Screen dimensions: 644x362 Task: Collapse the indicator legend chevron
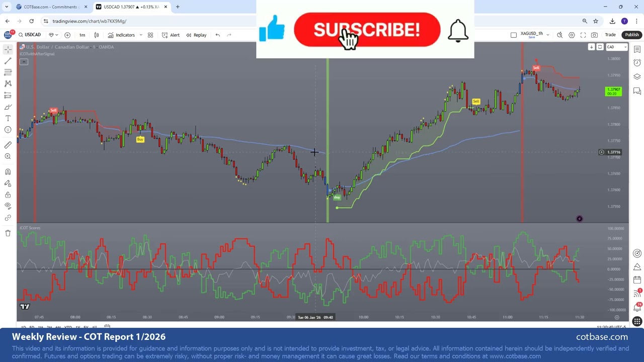(24, 62)
